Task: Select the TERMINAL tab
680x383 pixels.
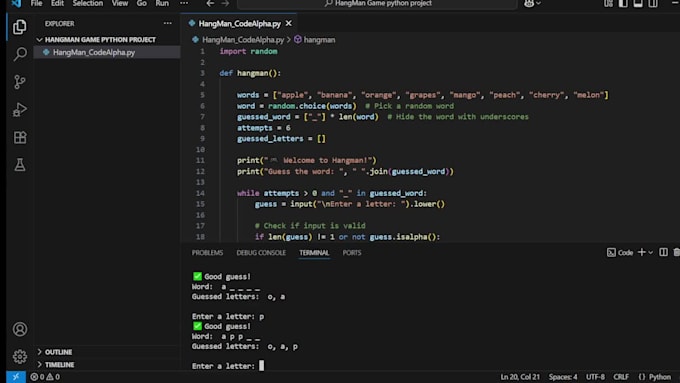Action: (314, 252)
